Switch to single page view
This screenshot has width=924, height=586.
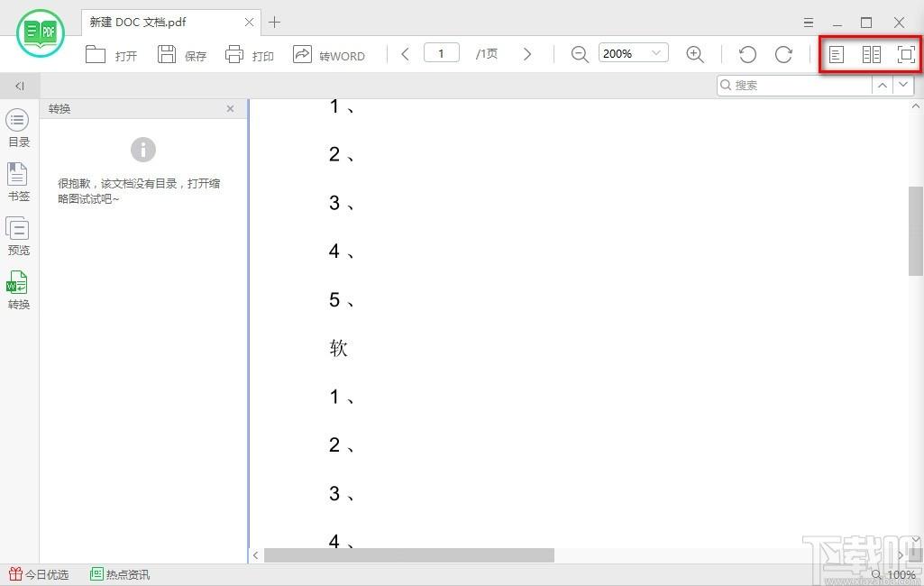(837, 54)
